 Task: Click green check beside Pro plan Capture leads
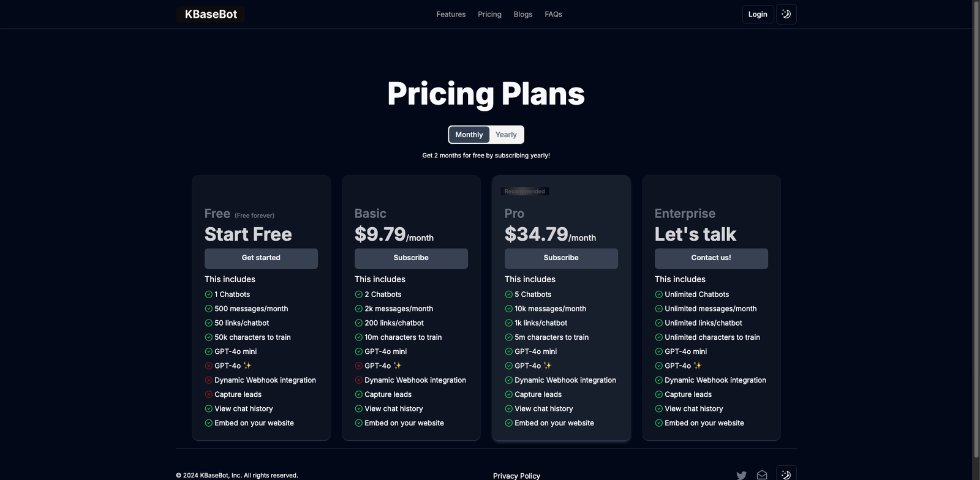click(x=508, y=394)
